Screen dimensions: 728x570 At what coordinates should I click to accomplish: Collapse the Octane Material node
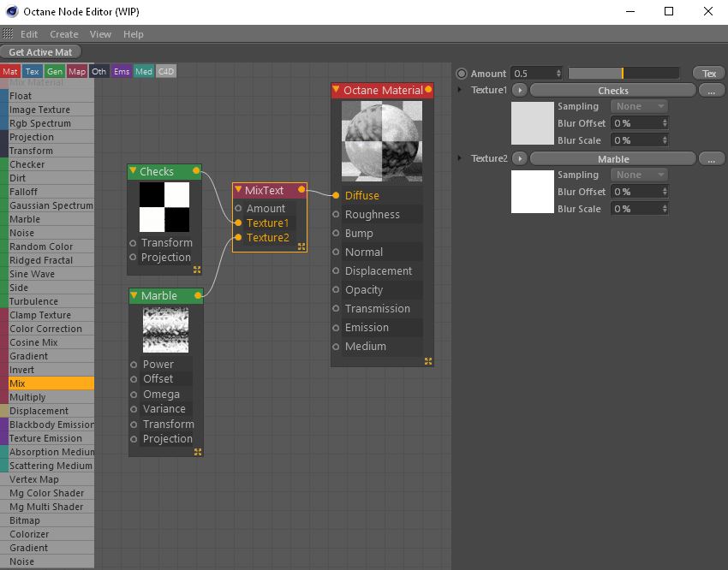pos(337,90)
